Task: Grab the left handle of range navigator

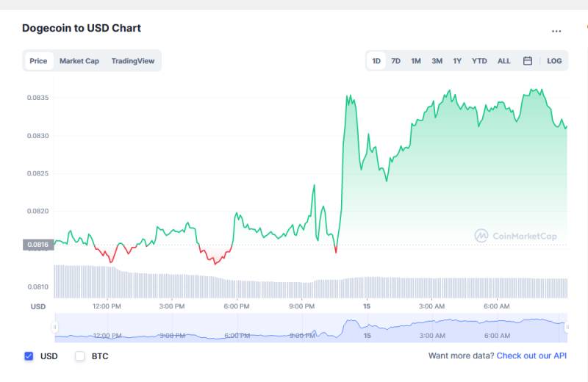Action: click(x=54, y=327)
